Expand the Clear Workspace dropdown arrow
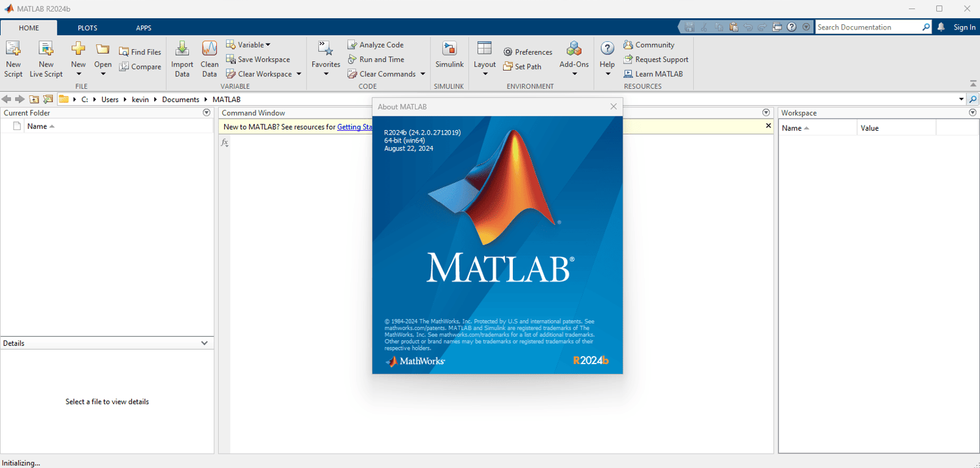The width and height of the screenshot is (980, 468). [x=299, y=74]
